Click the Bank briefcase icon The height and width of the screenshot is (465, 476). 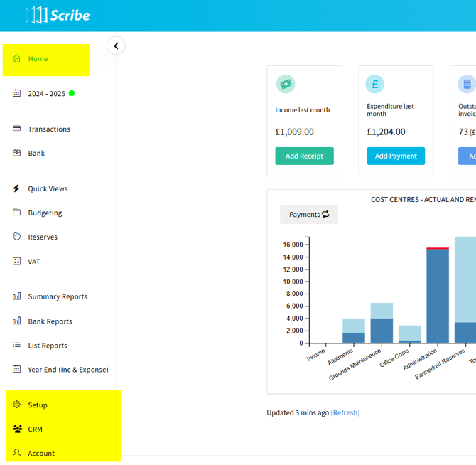17,153
